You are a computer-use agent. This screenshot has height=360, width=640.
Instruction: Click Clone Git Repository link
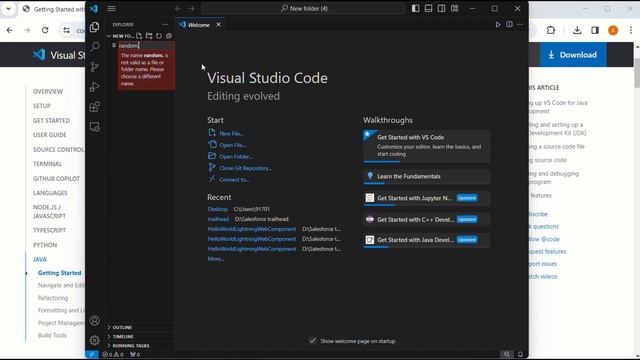[x=245, y=168]
